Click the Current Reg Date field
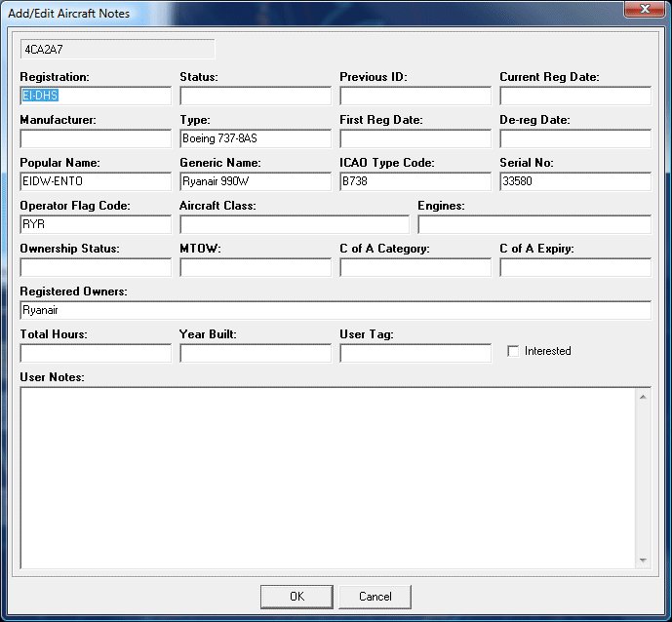The height and width of the screenshot is (622, 672). (575, 96)
